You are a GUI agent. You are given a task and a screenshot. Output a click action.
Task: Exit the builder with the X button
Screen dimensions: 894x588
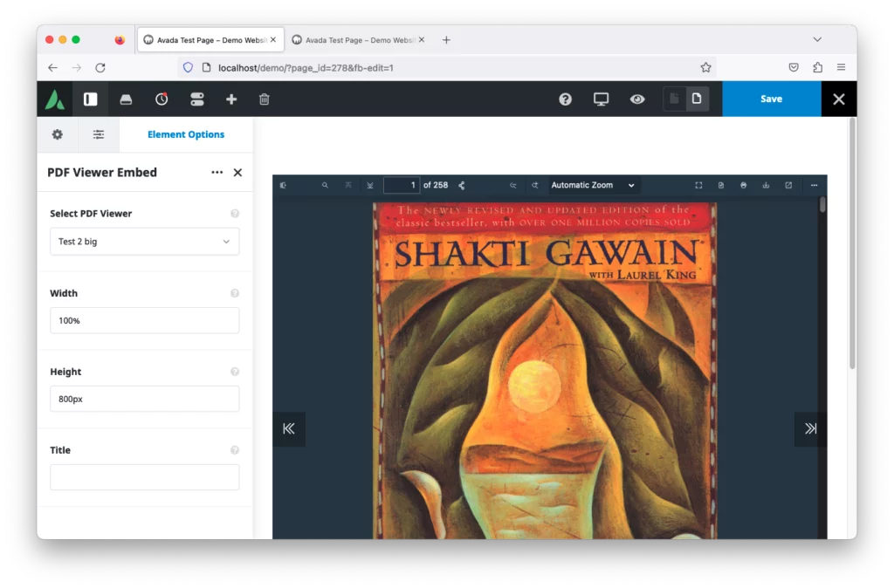[838, 99]
